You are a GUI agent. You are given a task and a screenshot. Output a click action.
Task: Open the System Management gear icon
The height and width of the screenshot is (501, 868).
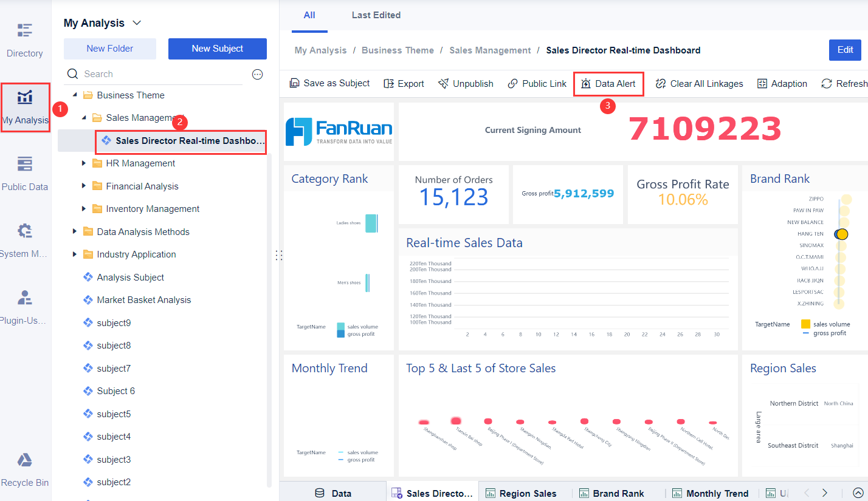point(25,231)
